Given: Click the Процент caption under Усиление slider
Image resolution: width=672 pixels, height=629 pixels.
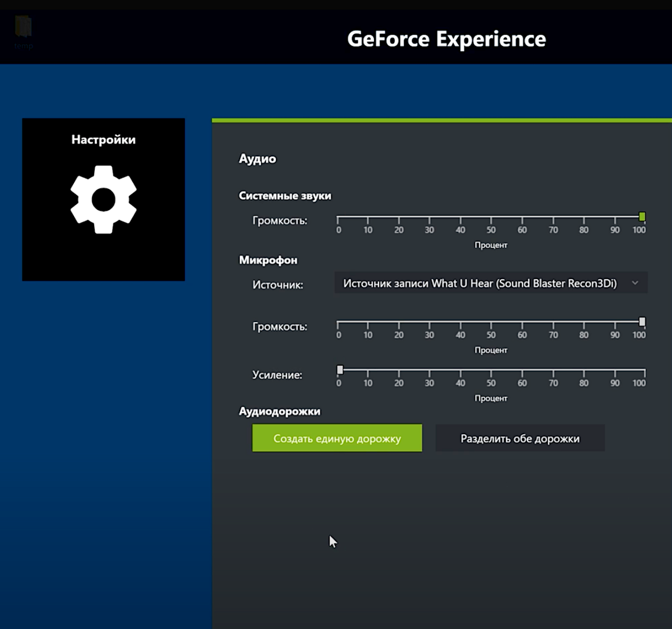Looking at the screenshot, I should tap(491, 398).
